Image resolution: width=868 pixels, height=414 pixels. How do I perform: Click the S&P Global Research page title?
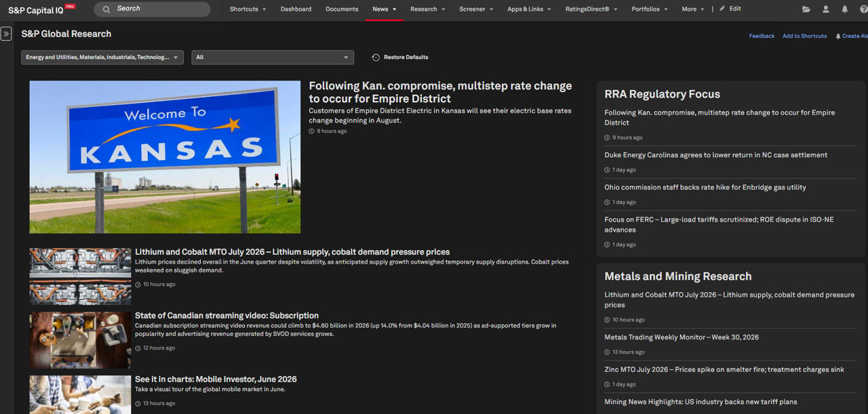pyautogui.click(x=66, y=34)
